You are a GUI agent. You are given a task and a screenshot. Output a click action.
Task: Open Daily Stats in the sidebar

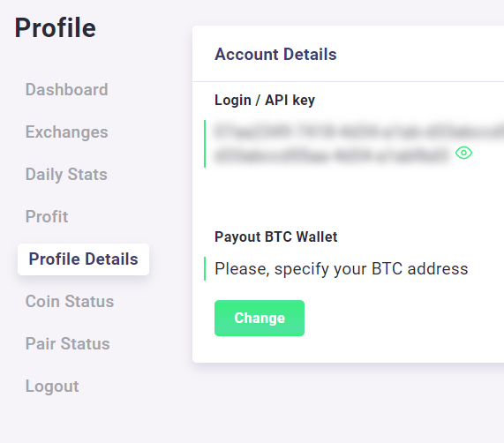[x=66, y=175]
